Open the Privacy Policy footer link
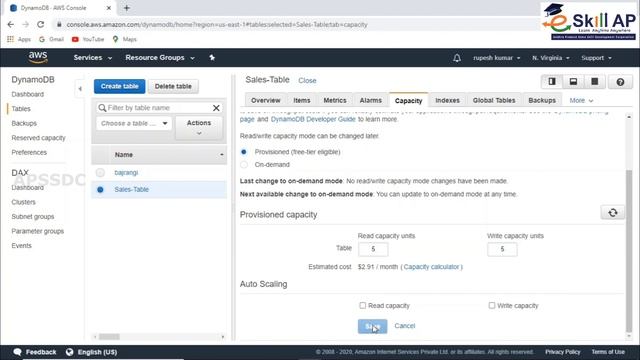The image size is (640, 360). [x=562, y=351]
